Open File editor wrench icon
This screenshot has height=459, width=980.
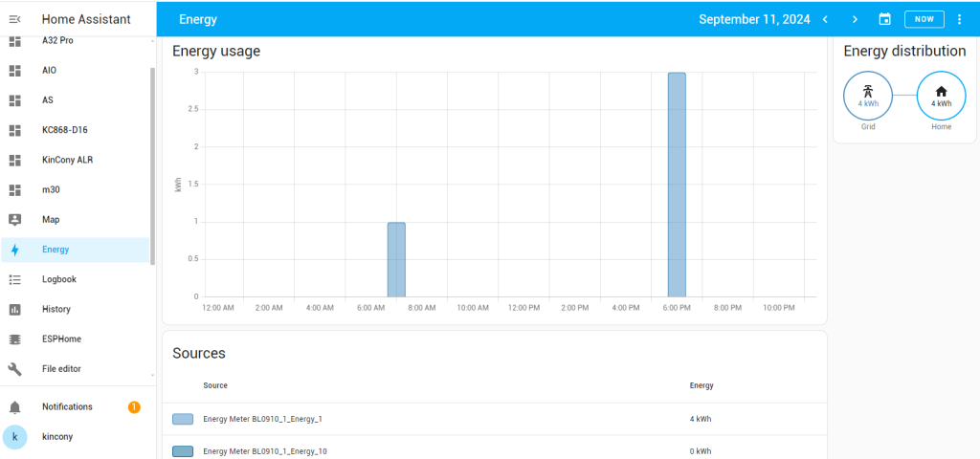(14, 369)
